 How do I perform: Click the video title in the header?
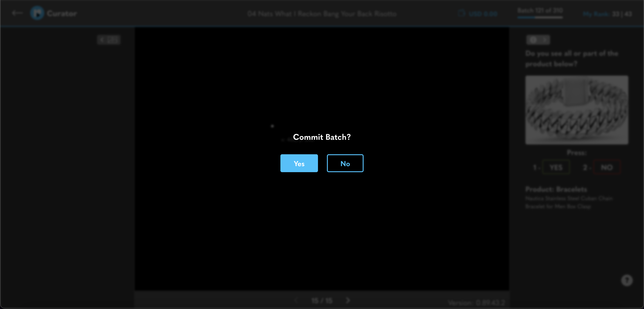tap(322, 14)
